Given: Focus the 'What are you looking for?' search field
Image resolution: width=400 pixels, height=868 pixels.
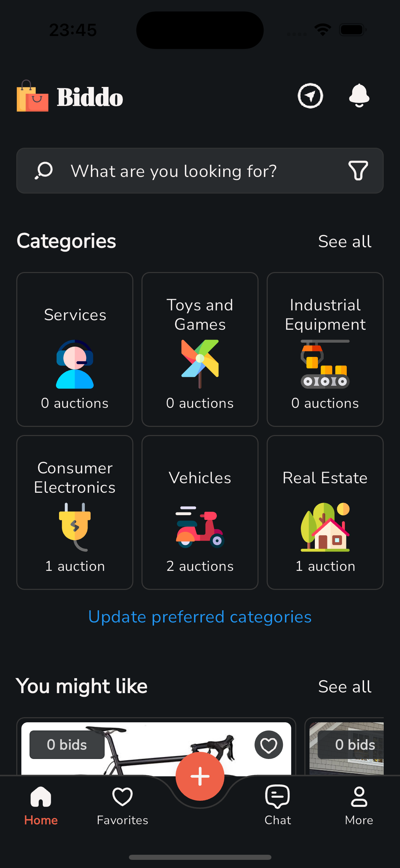Looking at the screenshot, I should [190, 171].
